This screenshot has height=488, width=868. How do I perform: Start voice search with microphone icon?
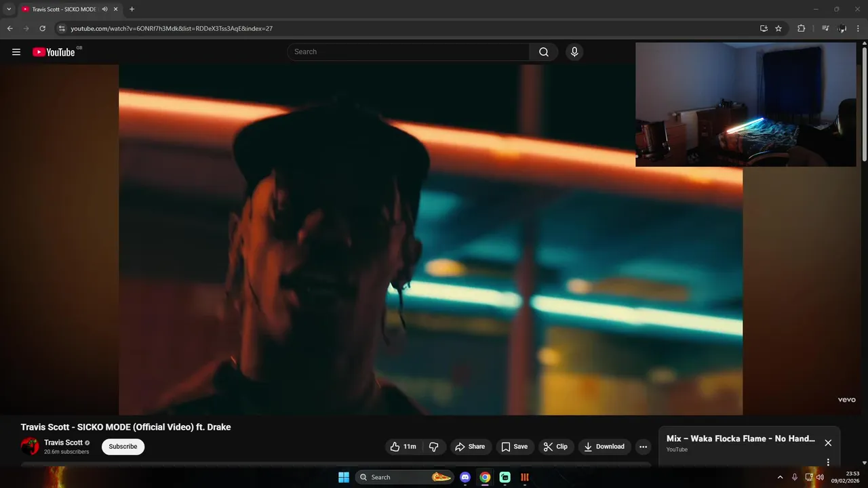click(x=574, y=52)
